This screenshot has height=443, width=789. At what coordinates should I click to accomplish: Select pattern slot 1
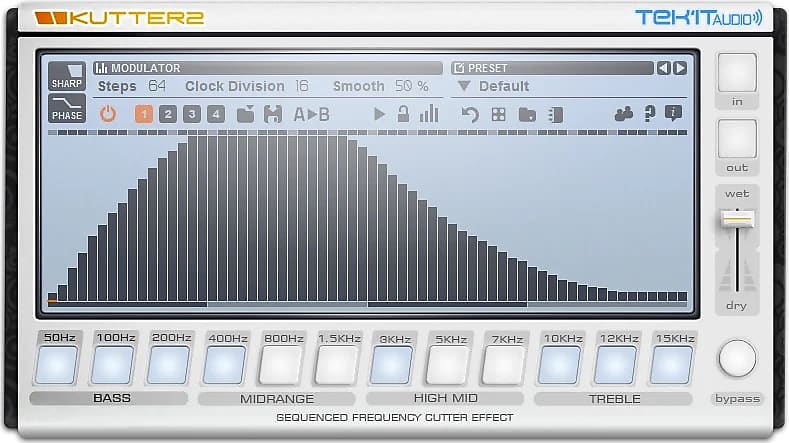(x=144, y=114)
